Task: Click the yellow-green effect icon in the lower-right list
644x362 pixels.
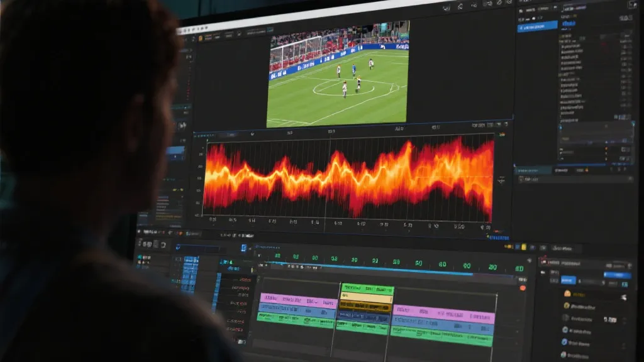Action: 567,306
